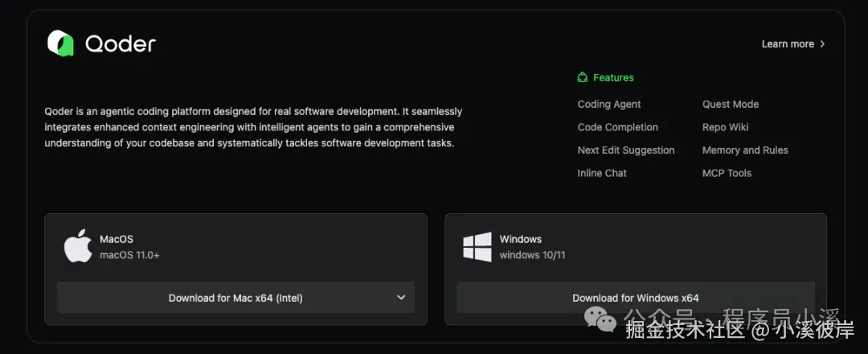Screen dimensions: 868x354
Task: Click the Qoder description paragraph
Action: [253, 127]
